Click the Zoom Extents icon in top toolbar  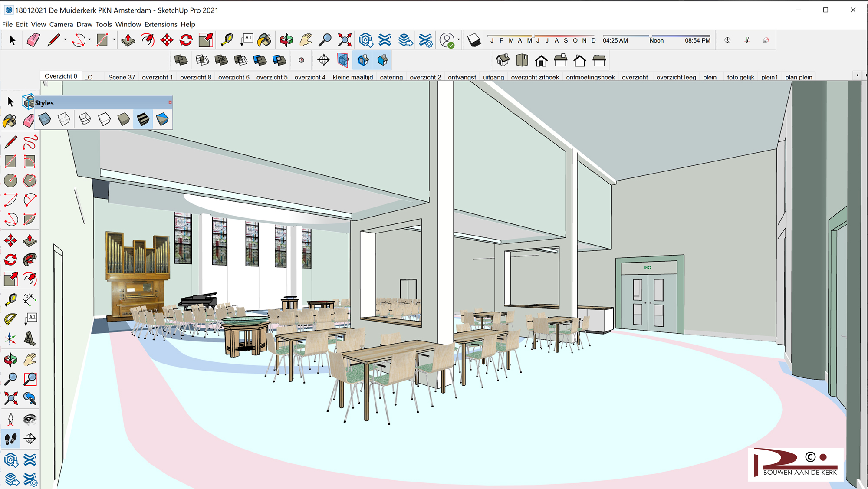345,40
